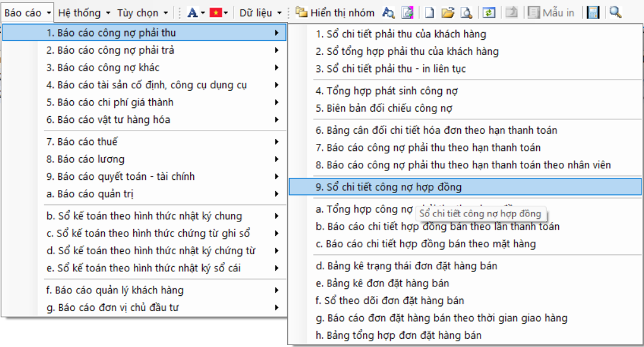Select '5. Biên bản đối chiếu công nợ'

pos(384,108)
